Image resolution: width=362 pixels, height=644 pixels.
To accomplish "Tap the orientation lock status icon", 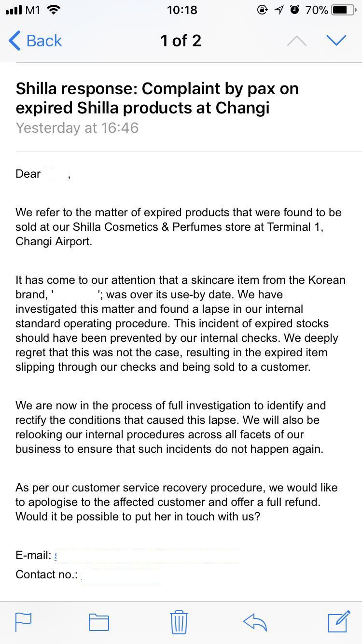I will (x=263, y=10).
